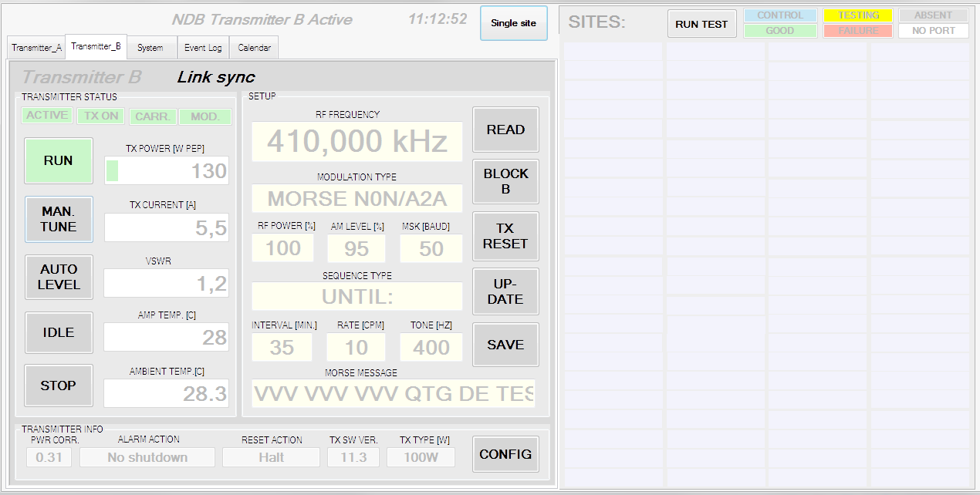Click the INTERVAL [MIN.] field
This screenshot has width=980, height=495.
[x=282, y=347]
